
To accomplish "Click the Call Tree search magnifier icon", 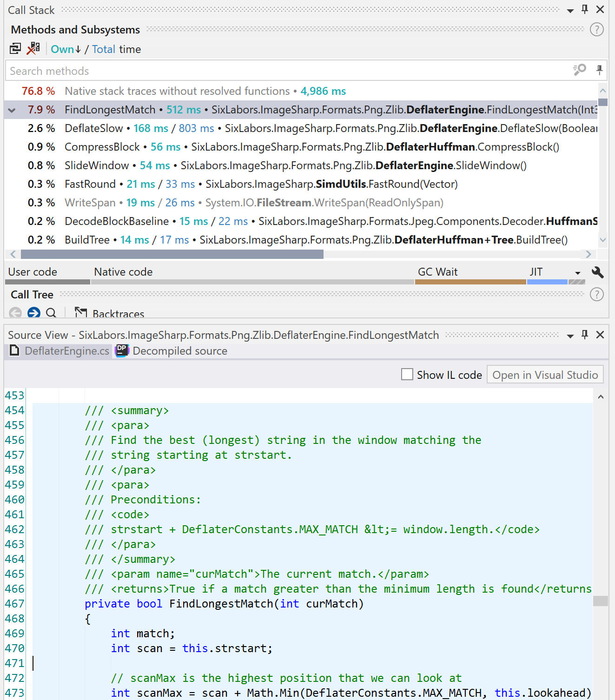I will pos(51,313).
